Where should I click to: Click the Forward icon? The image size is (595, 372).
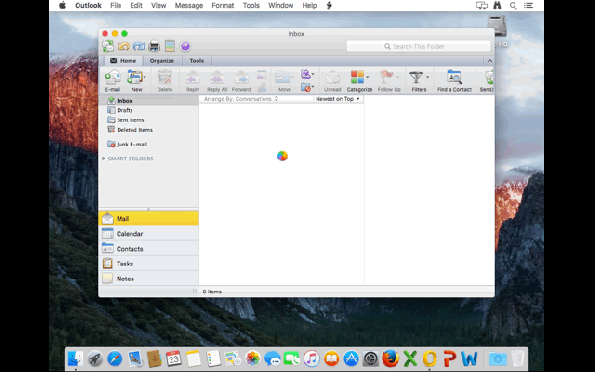[241, 81]
